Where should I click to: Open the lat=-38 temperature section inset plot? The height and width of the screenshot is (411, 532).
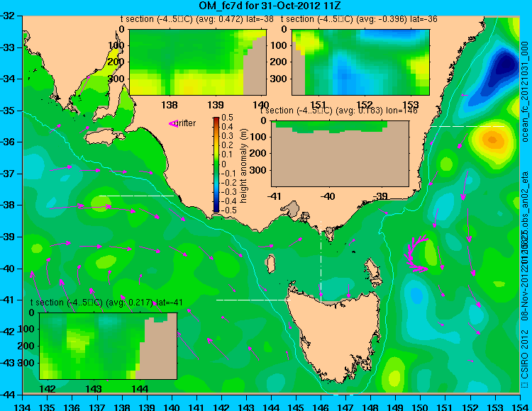198,62
